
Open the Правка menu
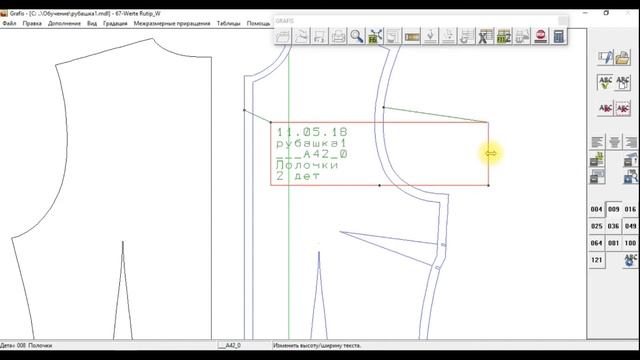[32, 24]
